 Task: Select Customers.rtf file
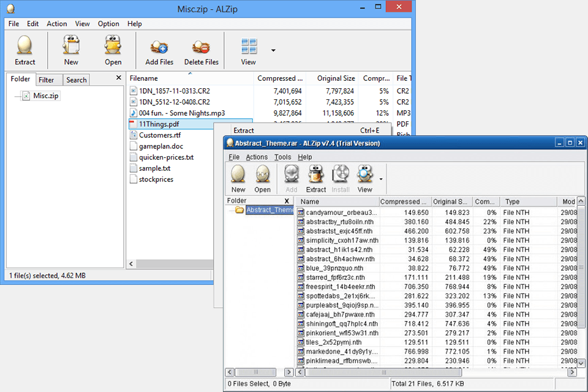160,135
